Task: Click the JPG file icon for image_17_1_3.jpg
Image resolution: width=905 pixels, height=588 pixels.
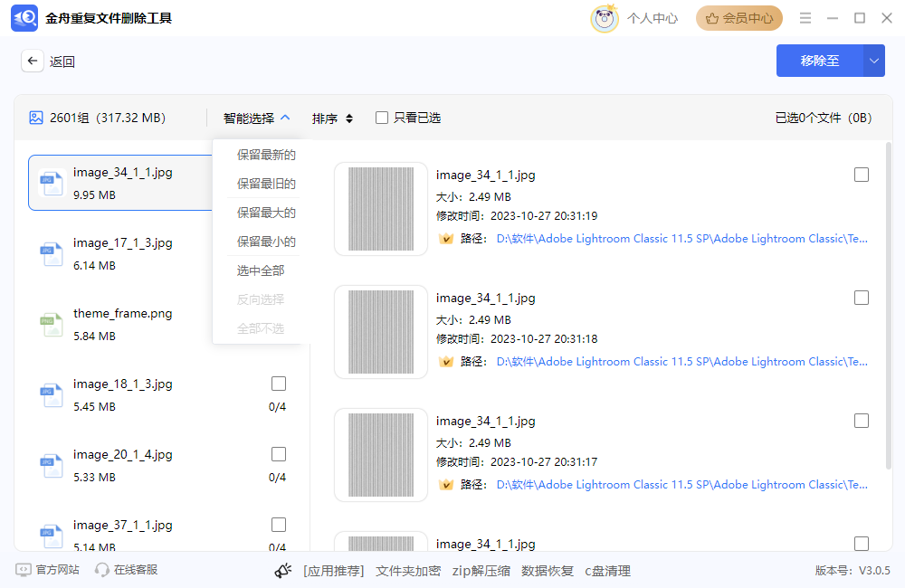Action: (x=52, y=254)
